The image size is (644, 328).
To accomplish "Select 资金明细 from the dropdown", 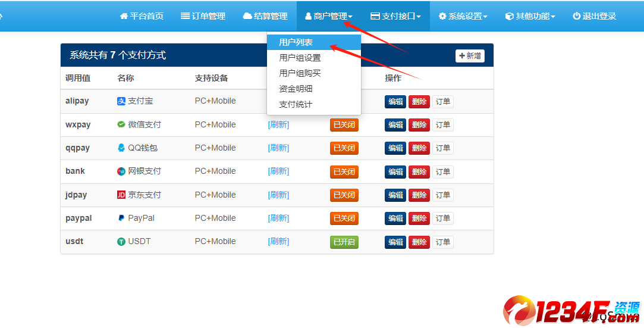I will (314, 88).
